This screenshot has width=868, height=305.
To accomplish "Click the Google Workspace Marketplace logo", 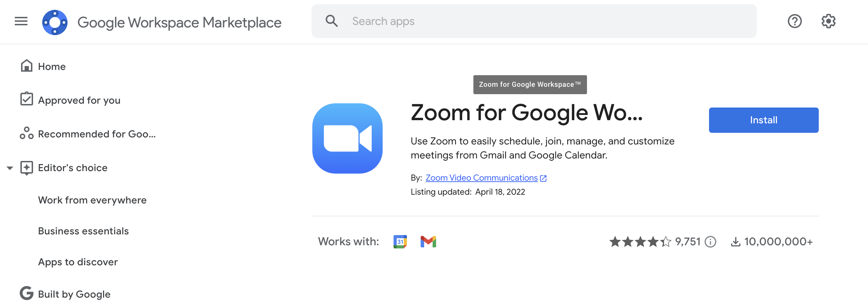I will 55,22.
